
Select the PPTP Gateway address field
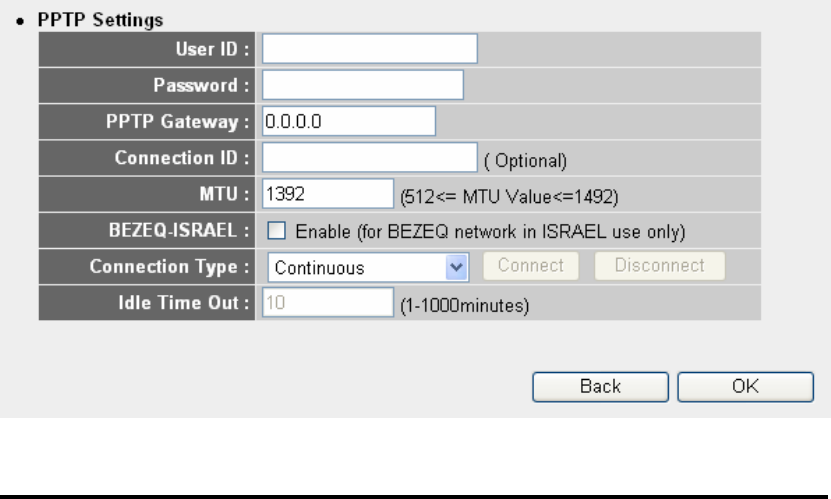[x=349, y=121]
